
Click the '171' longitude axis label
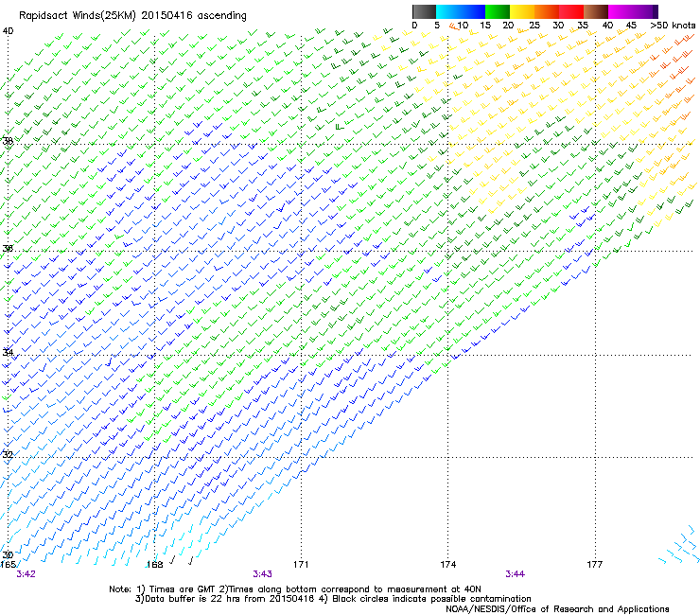click(301, 565)
